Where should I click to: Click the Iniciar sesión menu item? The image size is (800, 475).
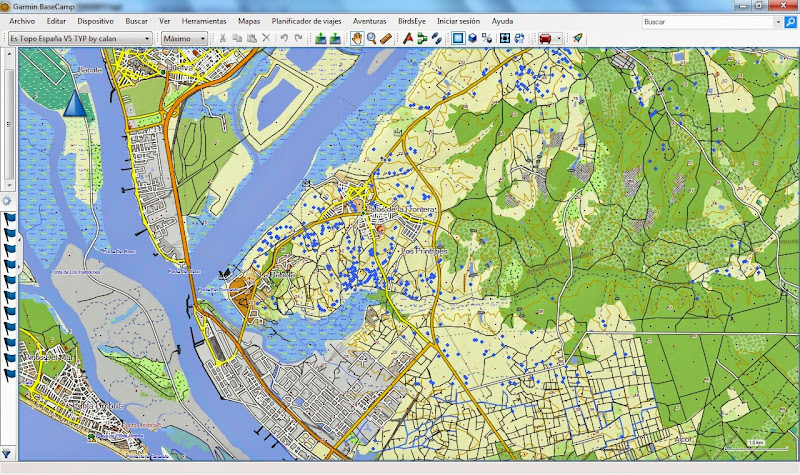pyautogui.click(x=458, y=21)
